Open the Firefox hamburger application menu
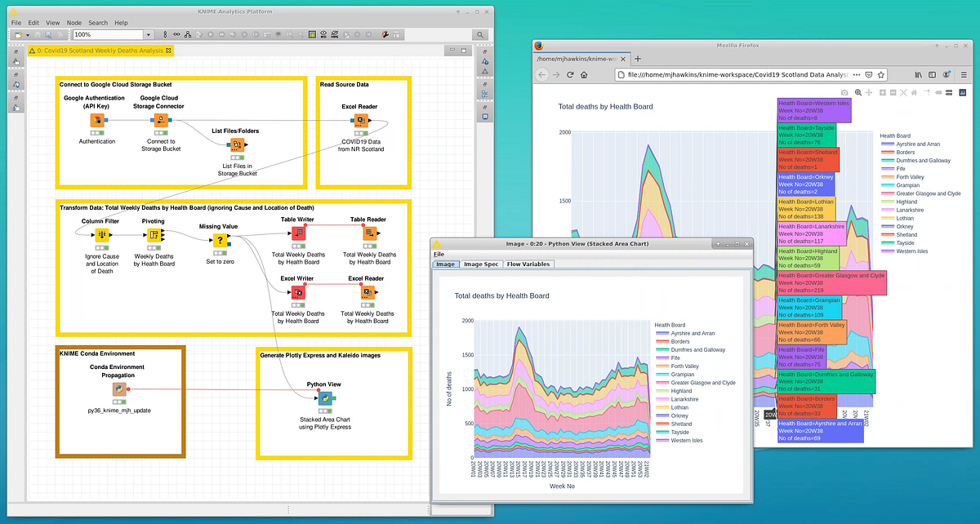The width and height of the screenshot is (980, 524). [x=964, y=75]
